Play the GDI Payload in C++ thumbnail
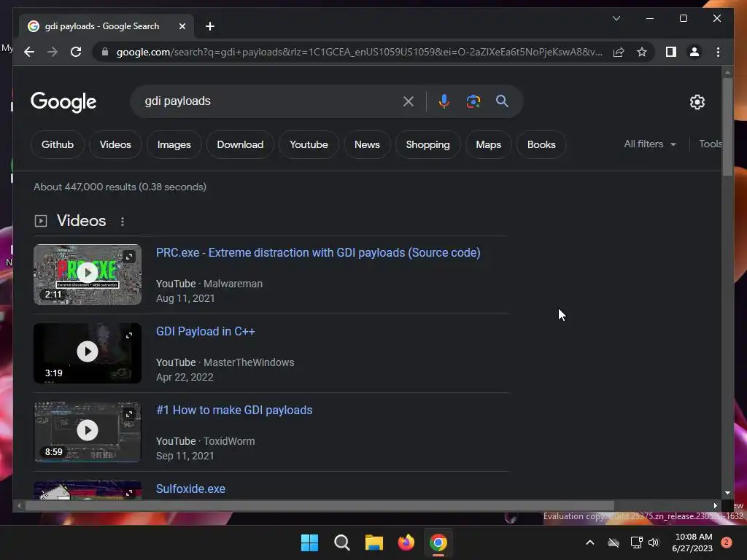 coord(88,353)
